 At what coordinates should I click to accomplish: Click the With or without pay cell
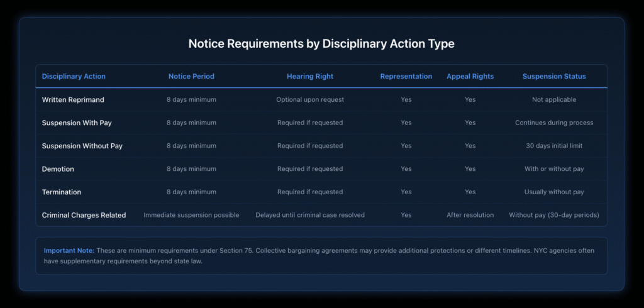554,169
